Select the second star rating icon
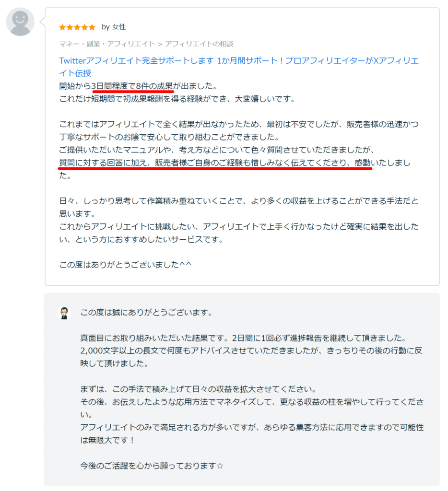Image resolution: width=448 pixels, height=491 pixels. [71, 27]
